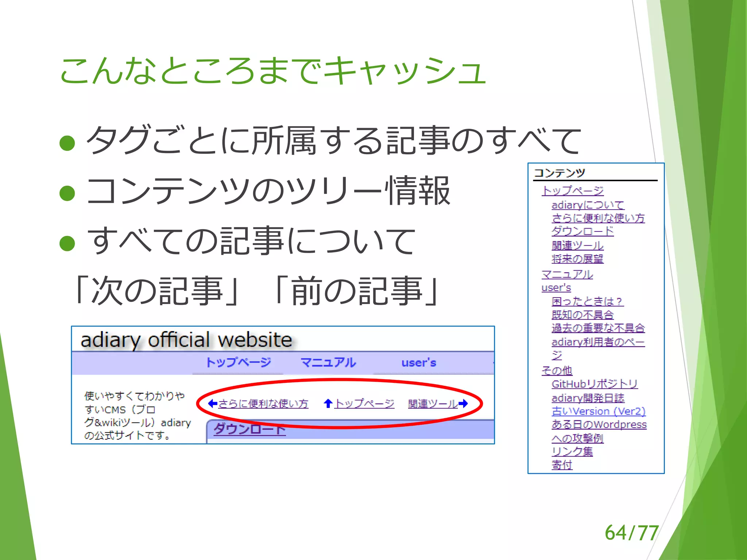Select the user's tab in the site header

(419, 363)
